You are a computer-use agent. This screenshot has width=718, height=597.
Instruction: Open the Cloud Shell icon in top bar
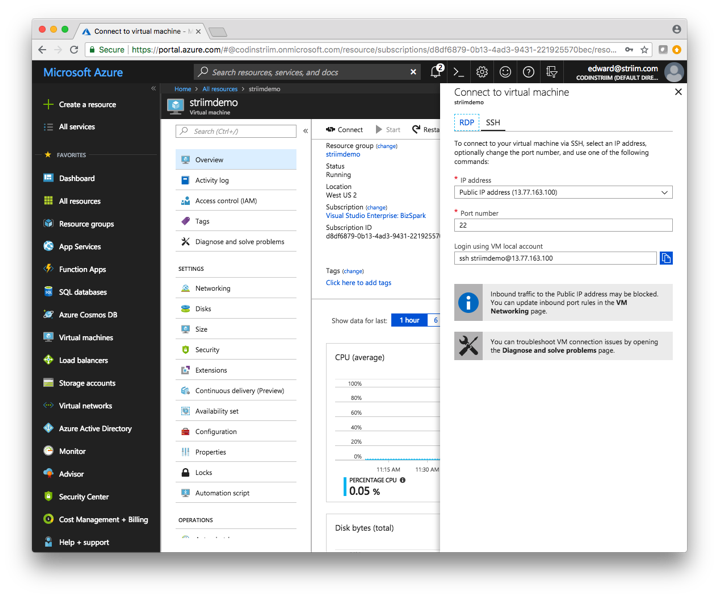click(x=459, y=72)
